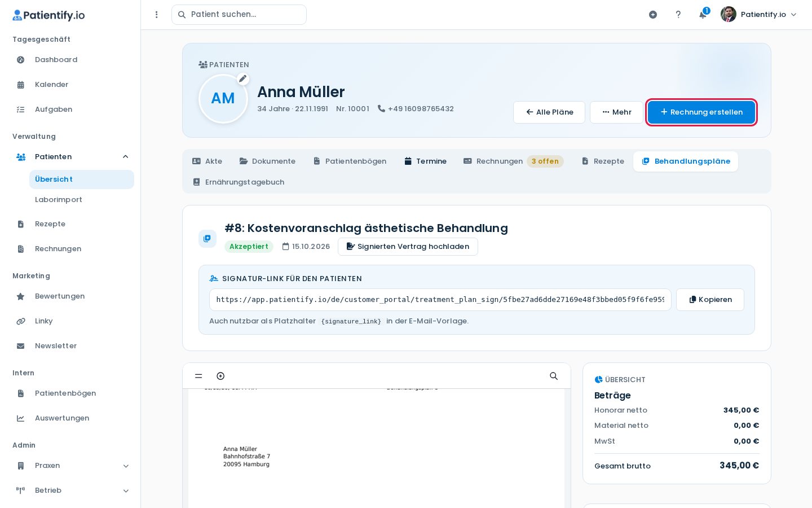Click the help question mark icon

pos(678,15)
